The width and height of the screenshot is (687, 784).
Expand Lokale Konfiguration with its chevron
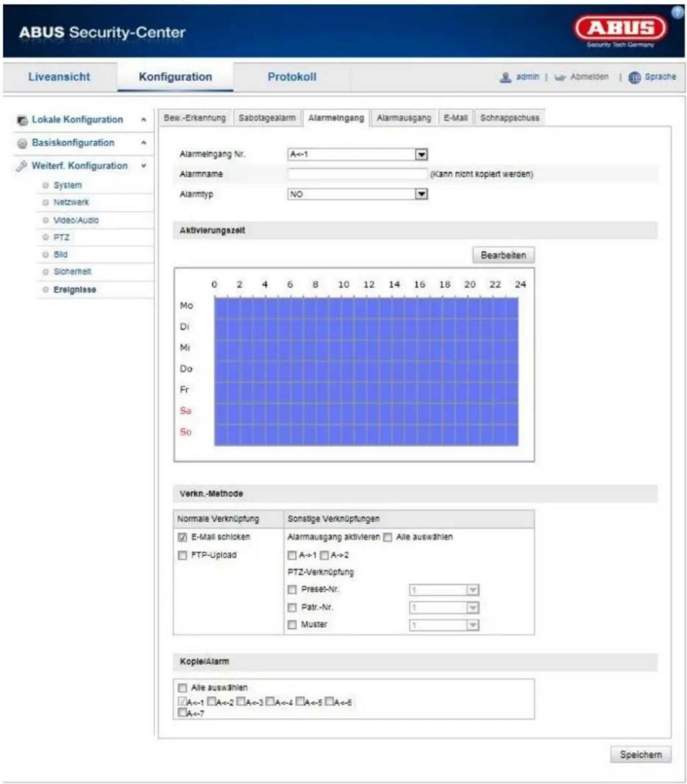point(144,120)
